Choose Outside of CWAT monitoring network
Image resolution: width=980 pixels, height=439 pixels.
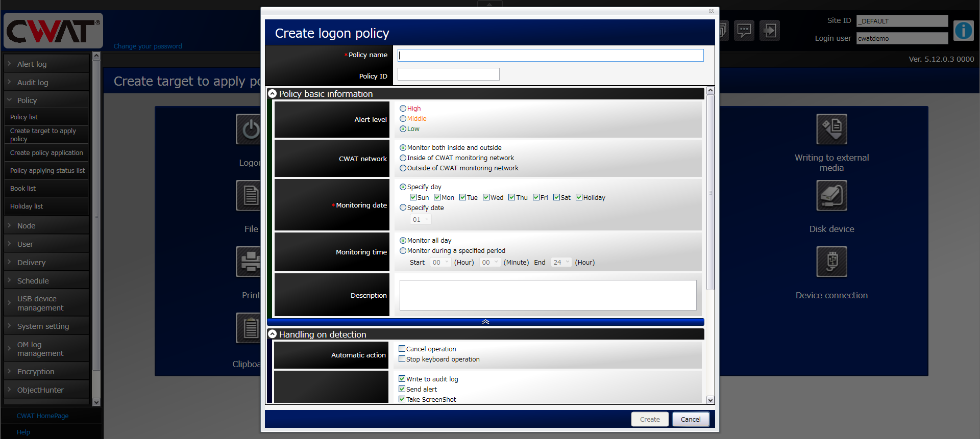(403, 168)
